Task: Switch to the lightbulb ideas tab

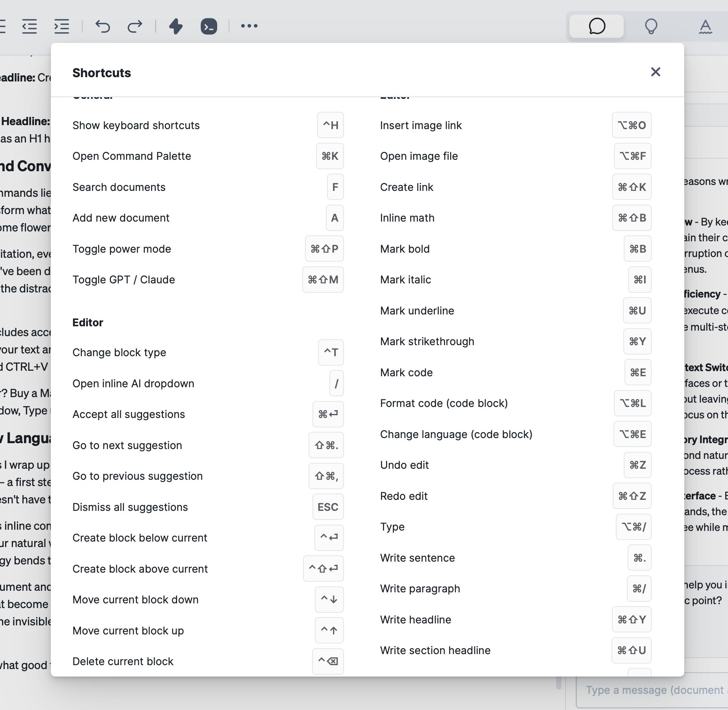Action: pyautogui.click(x=651, y=26)
